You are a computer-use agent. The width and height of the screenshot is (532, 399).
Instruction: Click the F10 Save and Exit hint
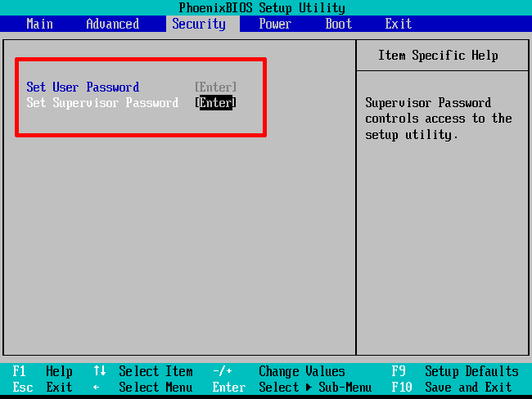click(452, 387)
